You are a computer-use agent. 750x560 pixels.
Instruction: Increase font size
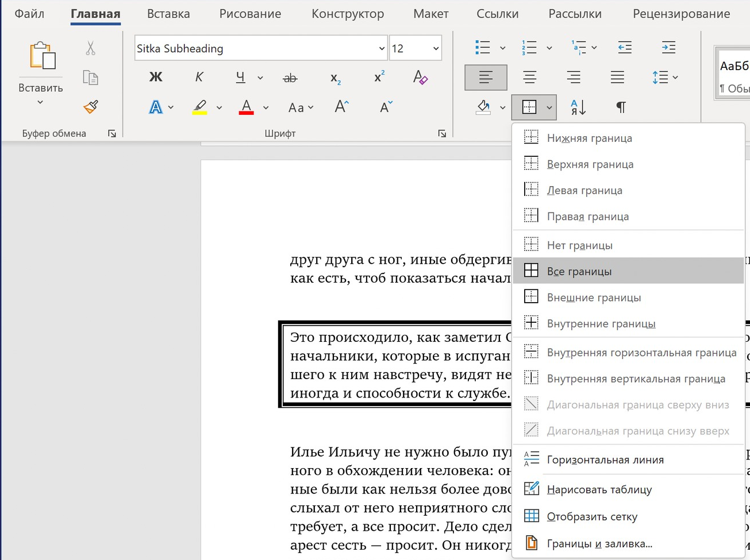click(341, 107)
